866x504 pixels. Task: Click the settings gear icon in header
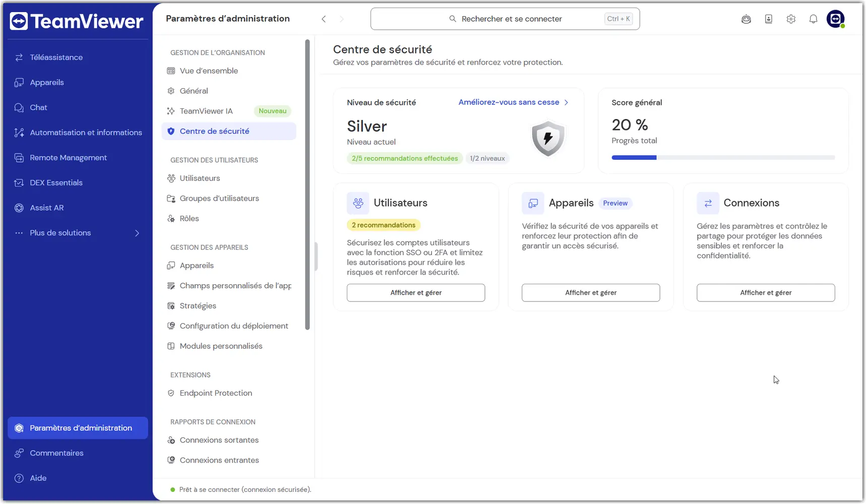[x=791, y=19]
